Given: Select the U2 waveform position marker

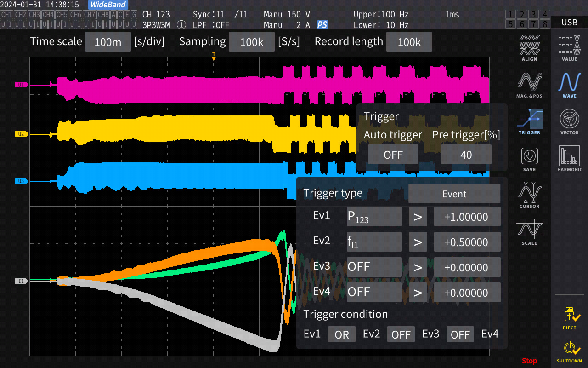Looking at the screenshot, I should click(22, 134).
